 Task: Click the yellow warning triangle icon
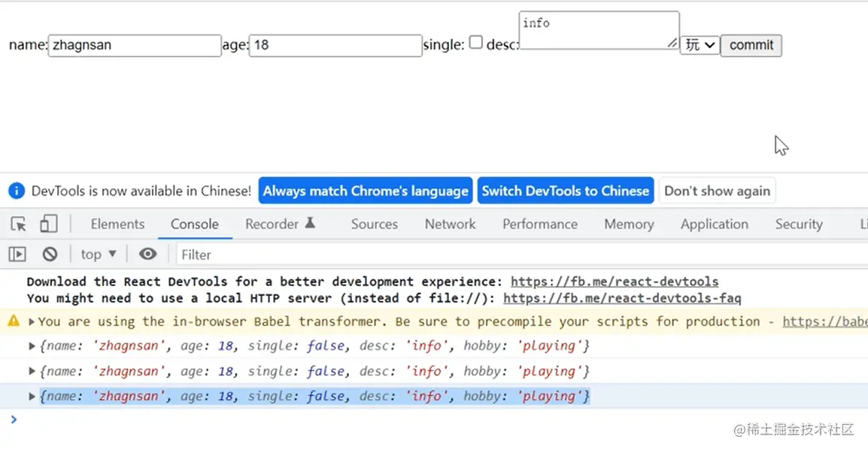[x=14, y=320]
